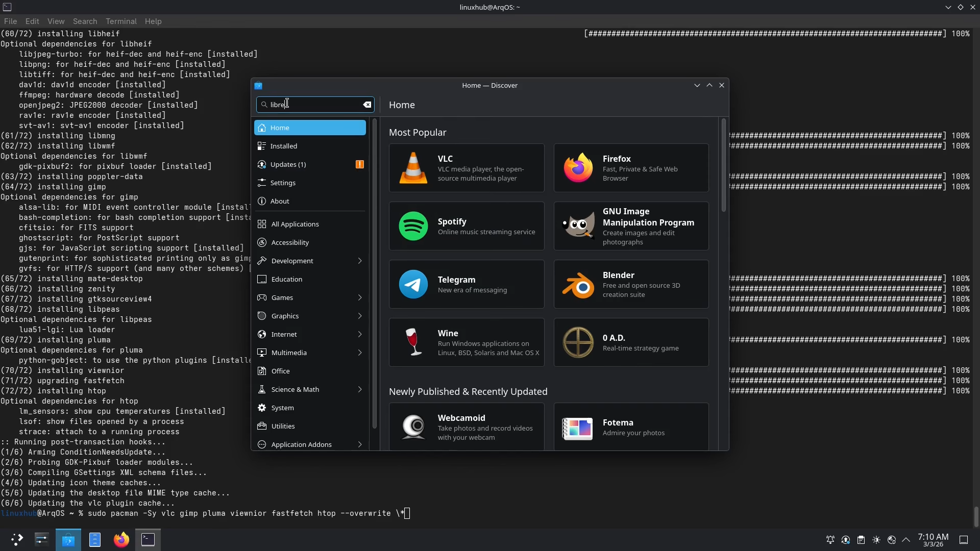Open the Terminal menu
The image size is (980, 551).
click(121, 21)
